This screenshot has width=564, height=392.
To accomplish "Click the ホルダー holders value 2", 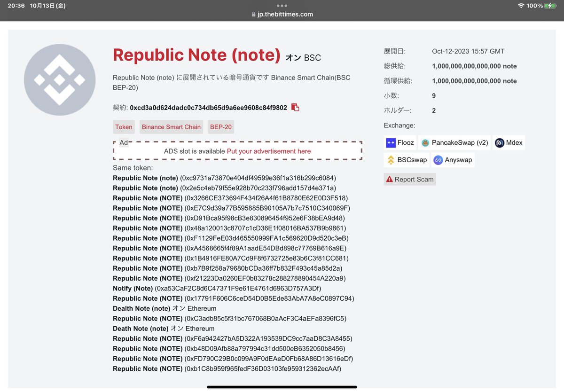I will click(434, 110).
